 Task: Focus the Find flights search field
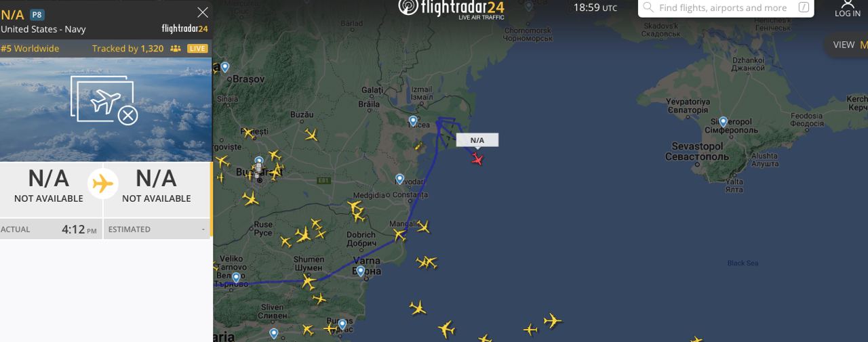coord(726,8)
